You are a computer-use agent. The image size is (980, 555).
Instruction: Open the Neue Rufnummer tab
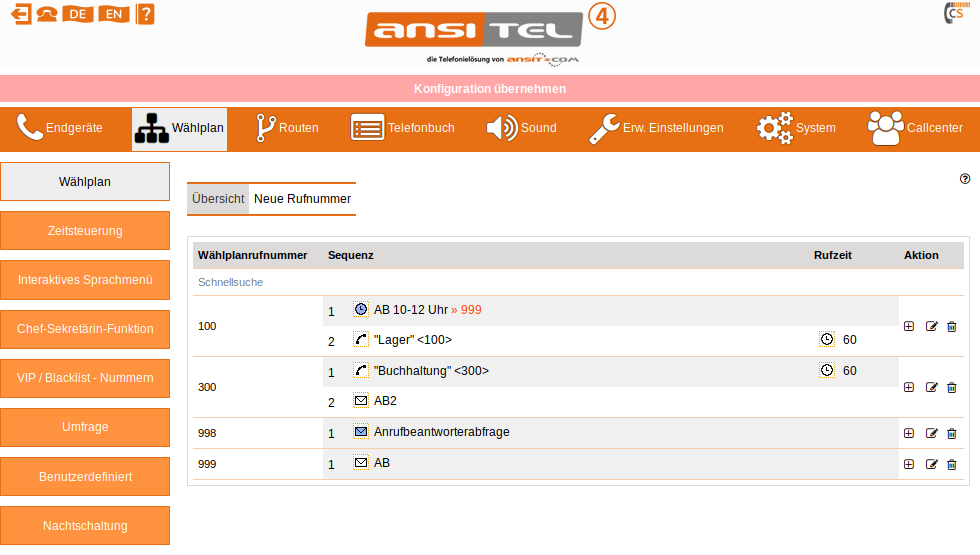302,199
